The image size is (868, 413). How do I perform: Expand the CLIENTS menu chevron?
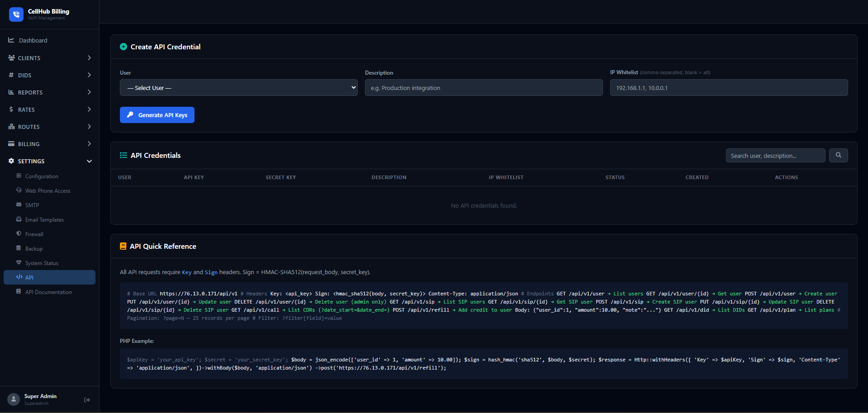click(89, 58)
